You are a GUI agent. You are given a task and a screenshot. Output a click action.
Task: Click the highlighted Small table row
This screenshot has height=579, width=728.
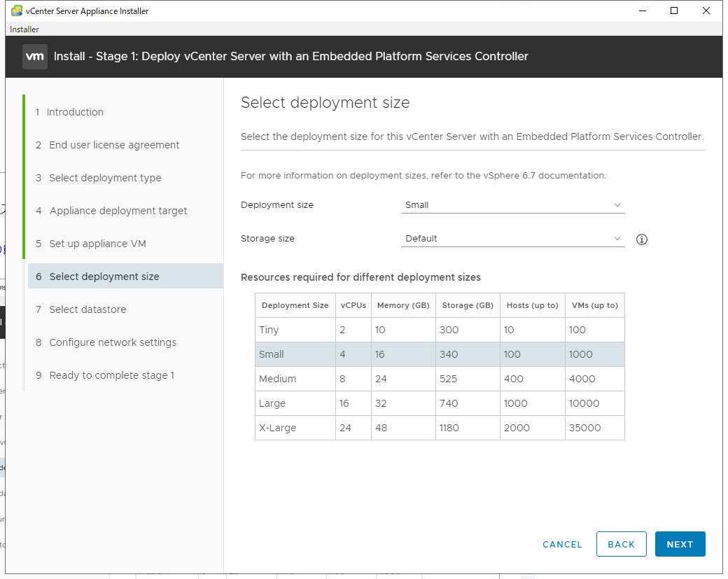tap(440, 354)
